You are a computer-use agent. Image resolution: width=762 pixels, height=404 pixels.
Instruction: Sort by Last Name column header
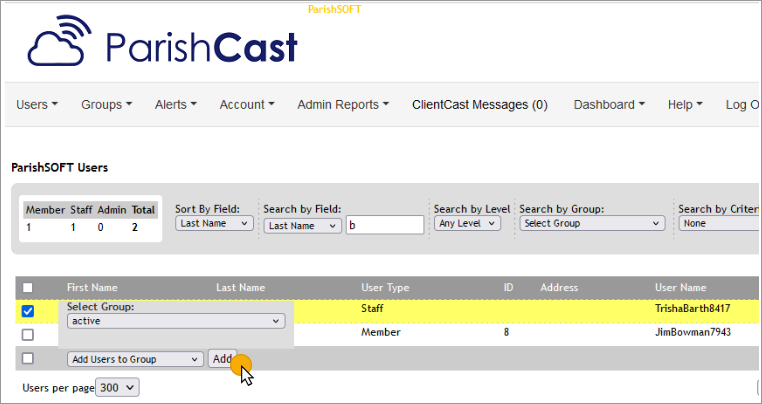(241, 287)
